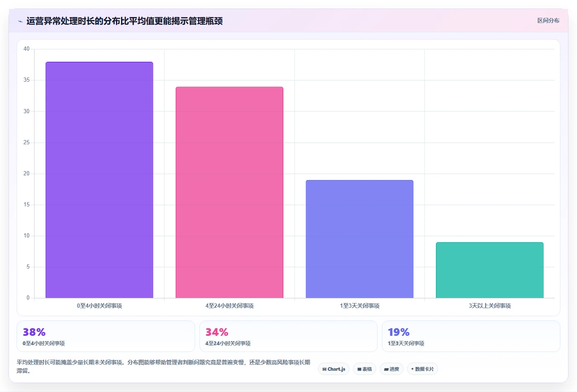
Task: Select the 表格 tag chip
Action: 364,369
